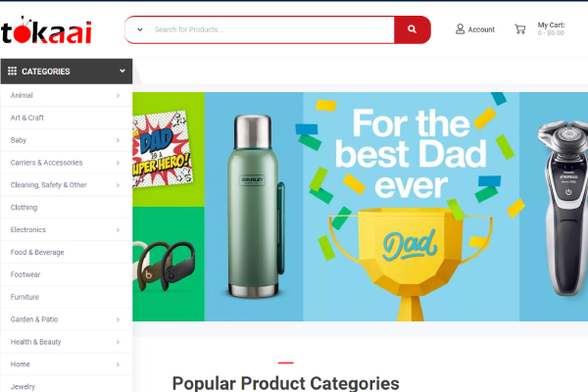Expand the Health & Beauty arrow
The height and width of the screenshot is (392, 588).
pyautogui.click(x=118, y=342)
